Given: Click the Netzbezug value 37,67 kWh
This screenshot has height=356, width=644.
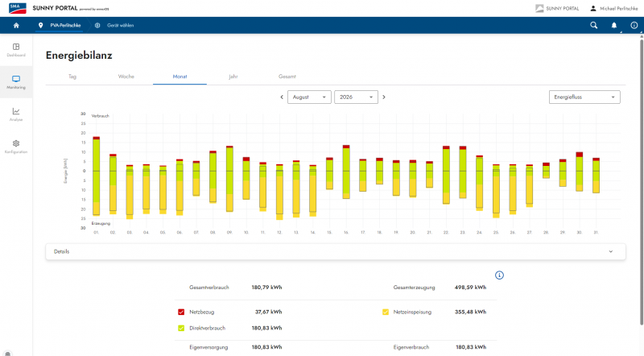Looking at the screenshot, I should (268, 312).
